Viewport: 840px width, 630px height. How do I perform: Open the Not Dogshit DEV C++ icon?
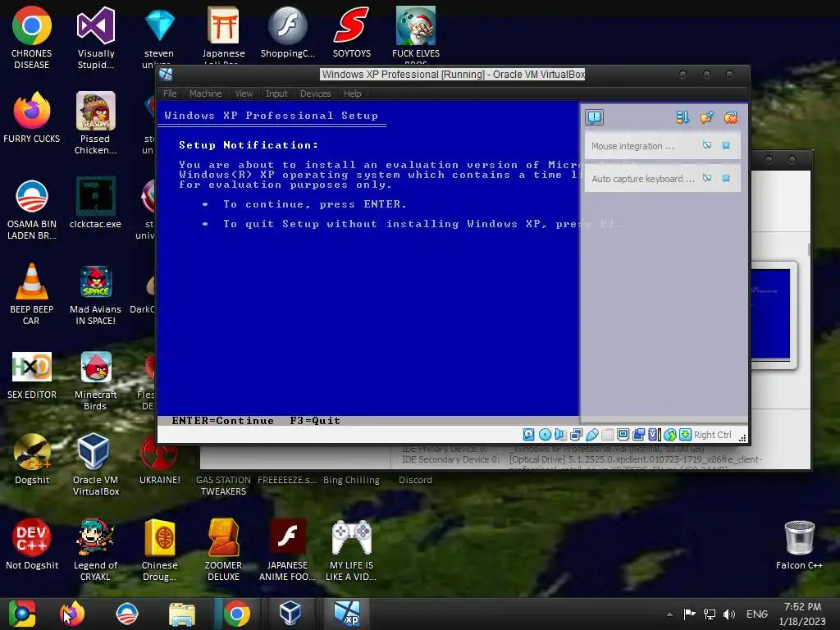32,544
